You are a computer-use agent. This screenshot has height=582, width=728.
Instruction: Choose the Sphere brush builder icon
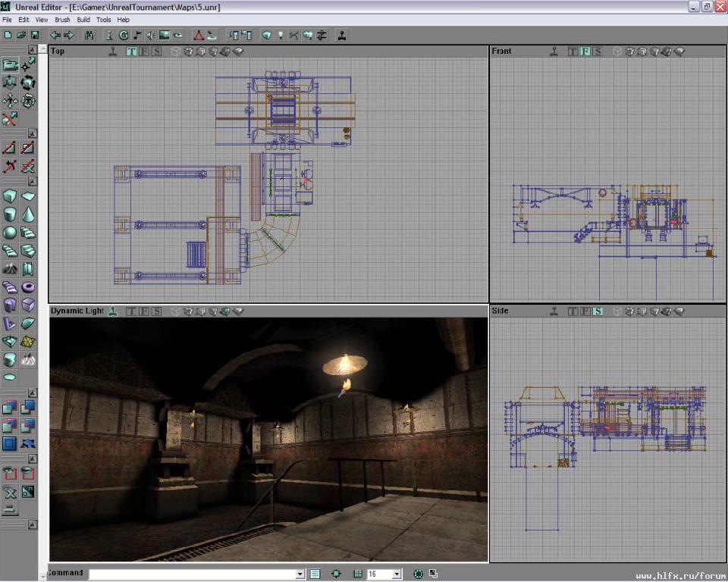10,232
